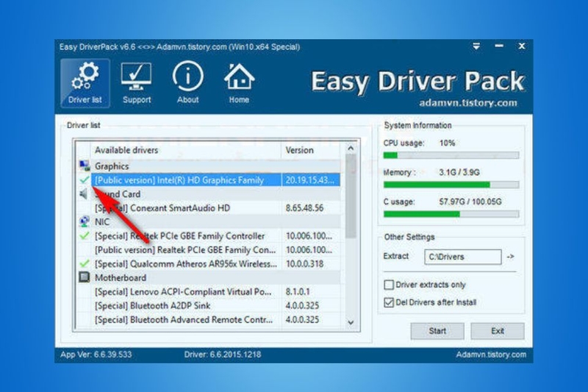The height and width of the screenshot is (392, 588).
Task: Click the Memory usage progress bar
Action: (451, 185)
